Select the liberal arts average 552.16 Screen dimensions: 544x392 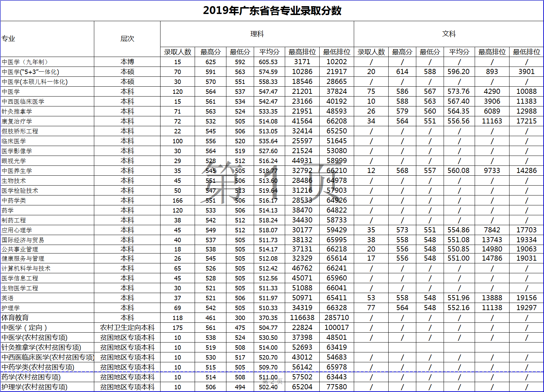point(459,308)
